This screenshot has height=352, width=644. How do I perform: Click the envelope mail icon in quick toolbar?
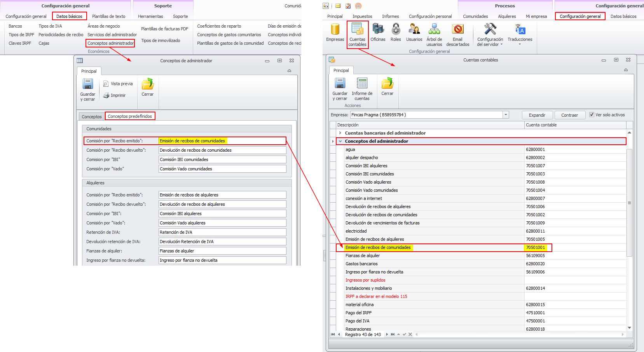[338, 6]
